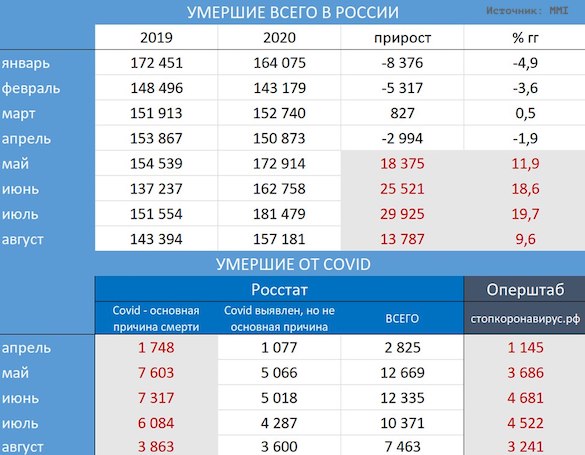The height and width of the screenshot is (455, 585).
Task: Click the red май growth value 18 375
Action: coord(402,163)
